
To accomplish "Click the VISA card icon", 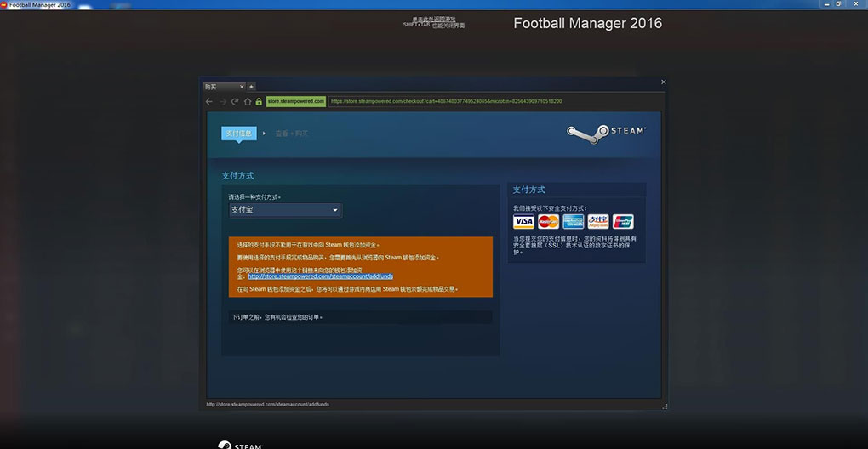I will tap(523, 222).
